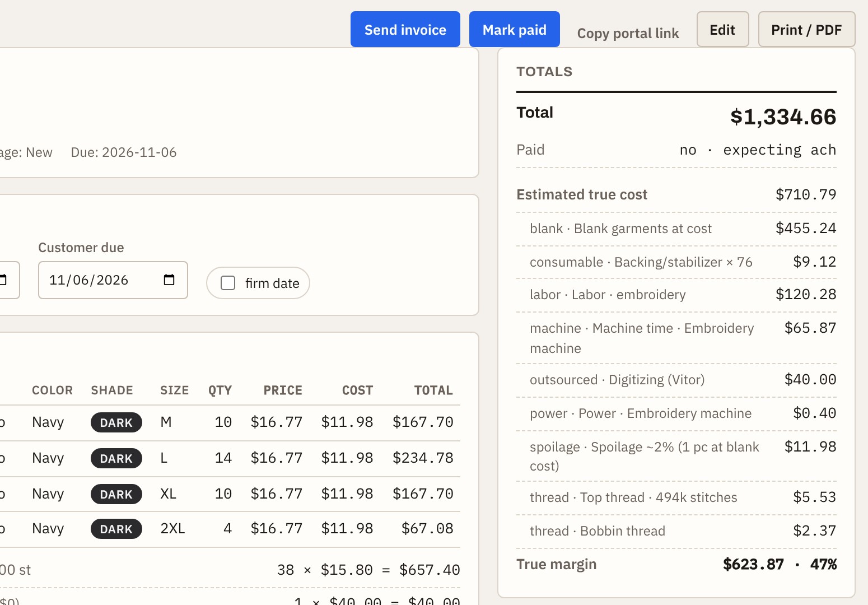Click the COST column header
Image resolution: width=868 pixels, height=605 pixels.
point(357,390)
